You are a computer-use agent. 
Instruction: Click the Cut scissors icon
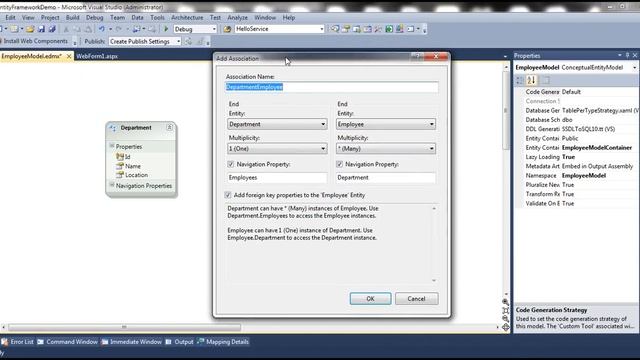[x=66, y=29]
